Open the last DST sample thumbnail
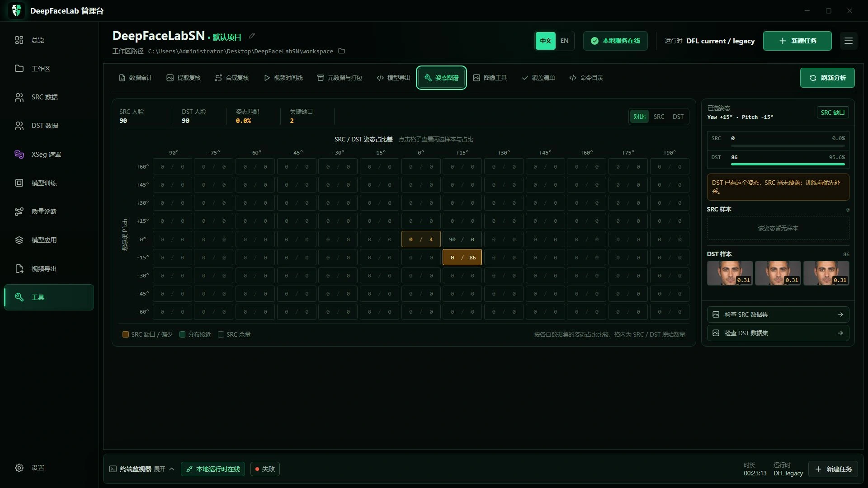This screenshot has width=868, height=488. 826,273
